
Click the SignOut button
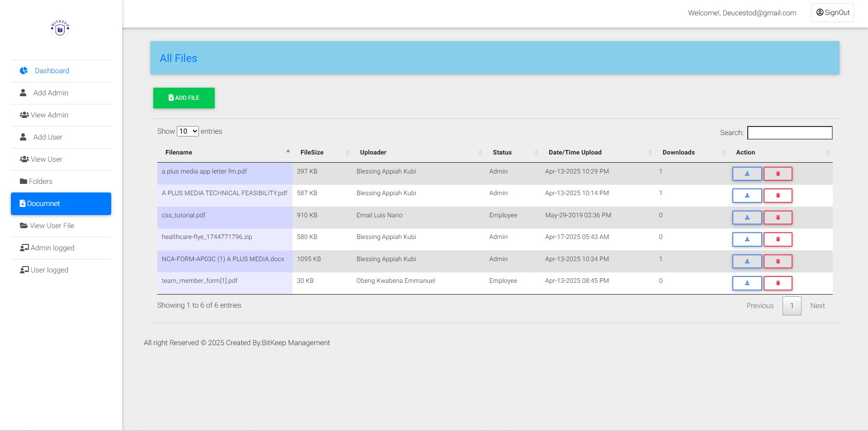832,13
